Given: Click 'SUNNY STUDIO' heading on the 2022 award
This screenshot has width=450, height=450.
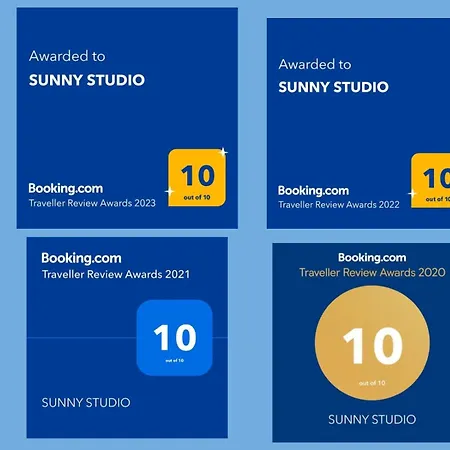Looking at the screenshot, I should [x=334, y=87].
